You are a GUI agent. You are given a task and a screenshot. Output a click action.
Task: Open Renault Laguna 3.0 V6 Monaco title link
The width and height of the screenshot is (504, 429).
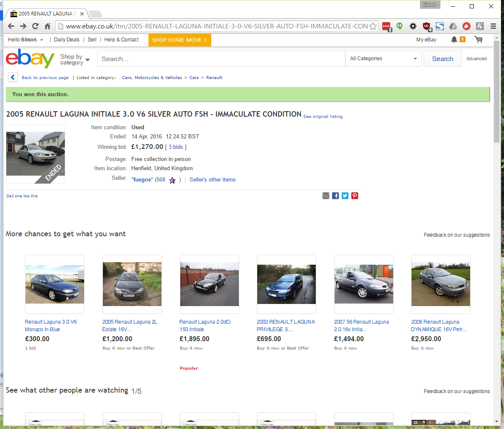tap(51, 326)
